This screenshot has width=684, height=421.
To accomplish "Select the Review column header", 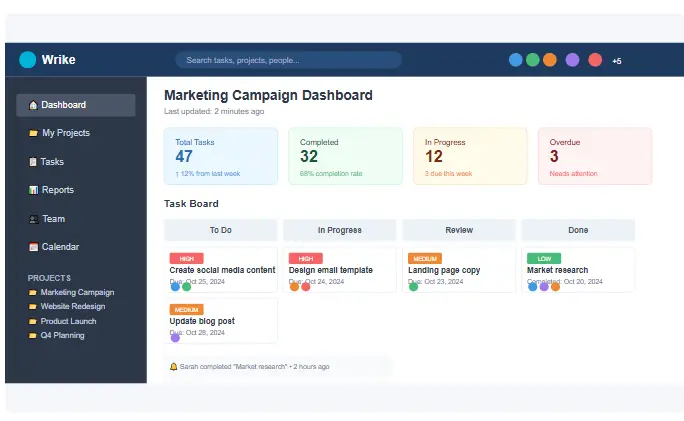I will pyautogui.click(x=459, y=230).
